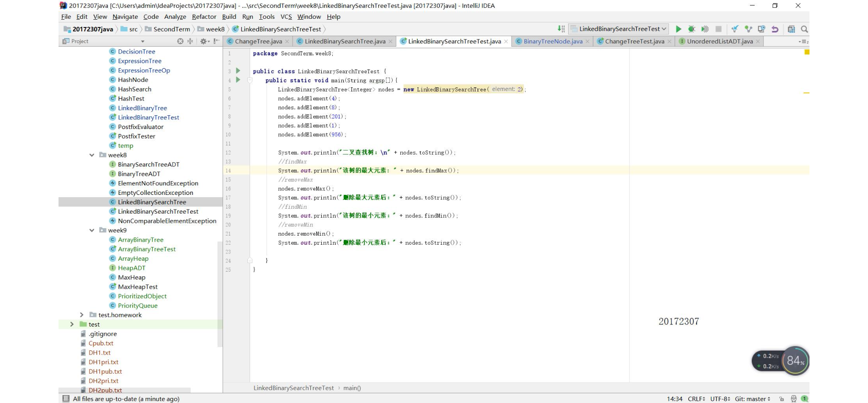Click the main() editor breadcrumb at bottom
This screenshot has height=403, width=868.
pos(352,388)
